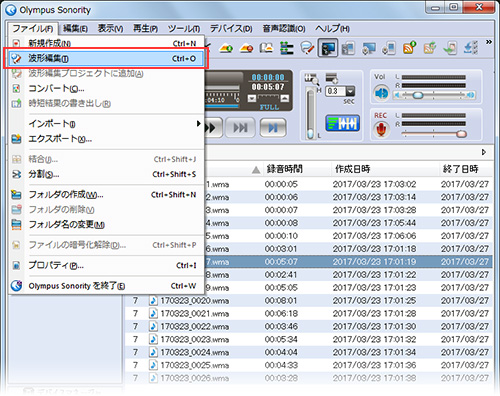The image size is (500, 396).
Task: Click the 波形編集 menu item icon
Action: pyautogui.click(x=16, y=59)
